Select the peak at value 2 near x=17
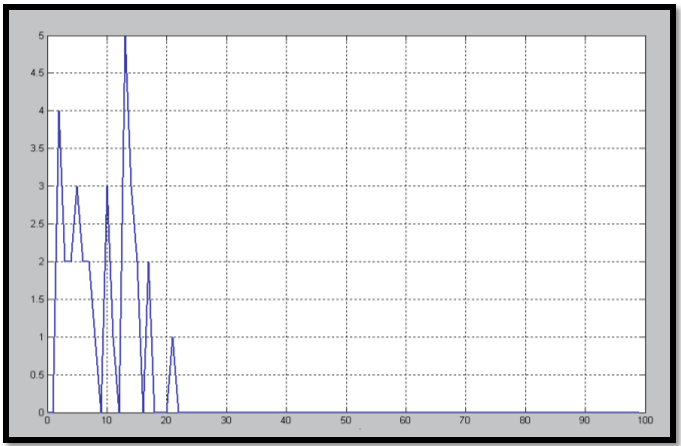This screenshot has height=446, width=681. (148, 263)
